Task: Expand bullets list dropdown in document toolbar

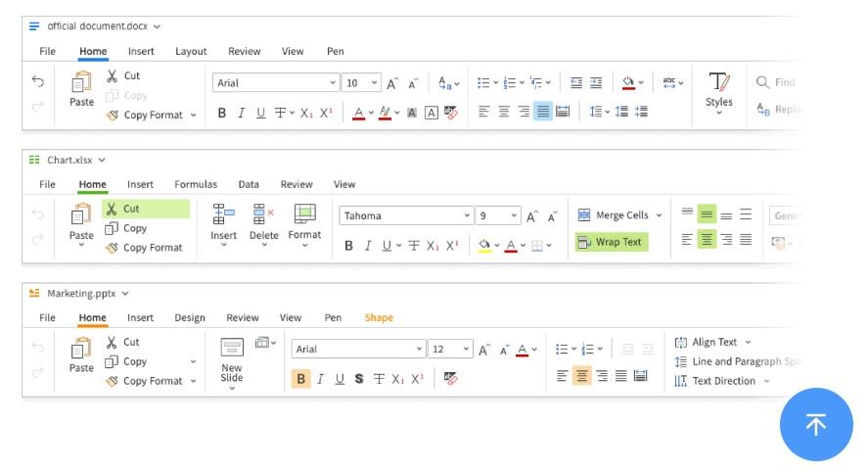Action: click(x=495, y=83)
